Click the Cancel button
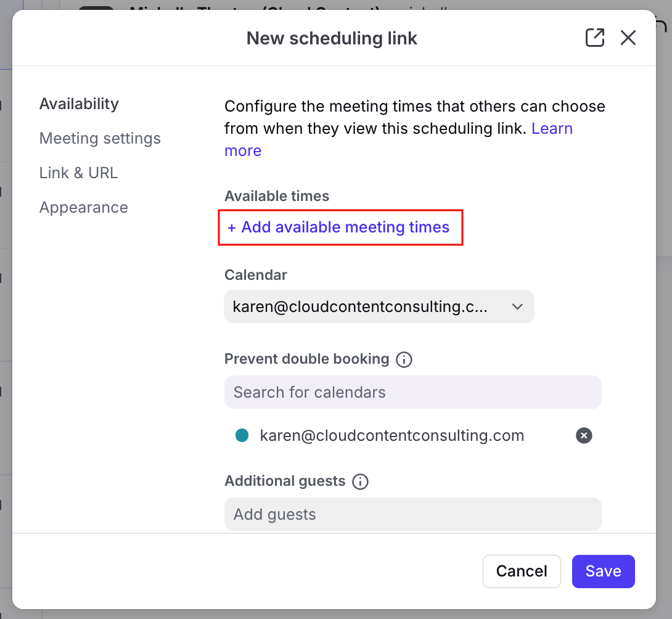Image resolution: width=672 pixels, height=619 pixels. [x=522, y=572]
